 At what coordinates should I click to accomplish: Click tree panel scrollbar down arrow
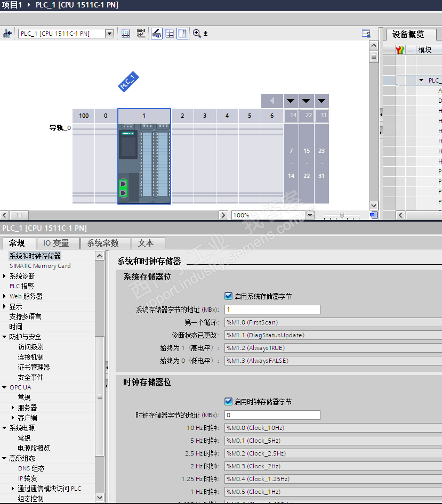tap(100, 498)
